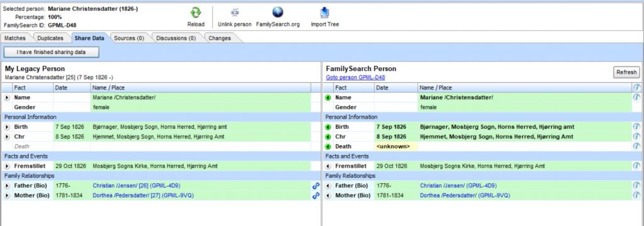The image size is (644, 226).
Task: Expand Legacy Fremstillet row arrow
Action: tap(7, 166)
